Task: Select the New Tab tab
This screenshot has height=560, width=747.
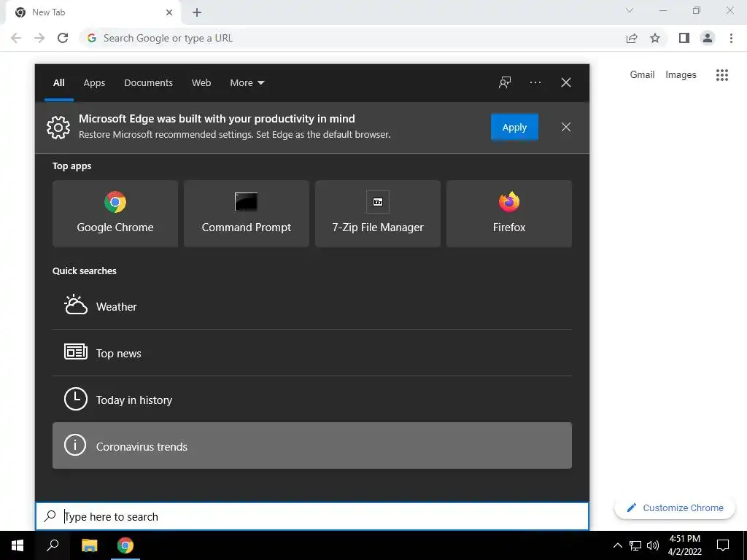Action: tap(93, 12)
